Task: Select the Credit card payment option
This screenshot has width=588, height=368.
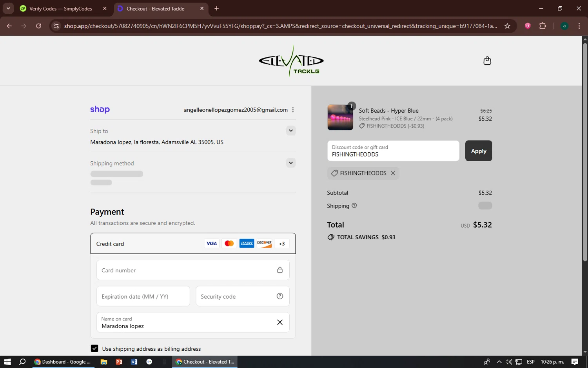Action: point(193,244)
